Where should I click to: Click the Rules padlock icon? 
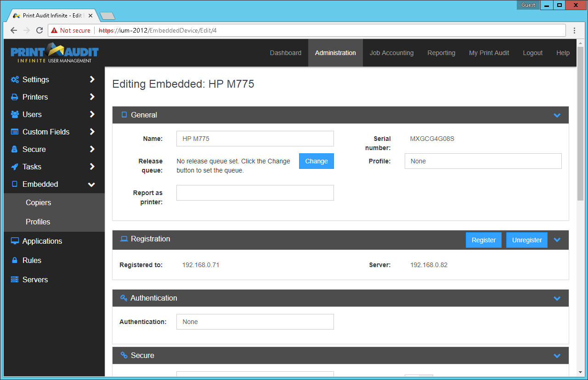click(15, 260)
